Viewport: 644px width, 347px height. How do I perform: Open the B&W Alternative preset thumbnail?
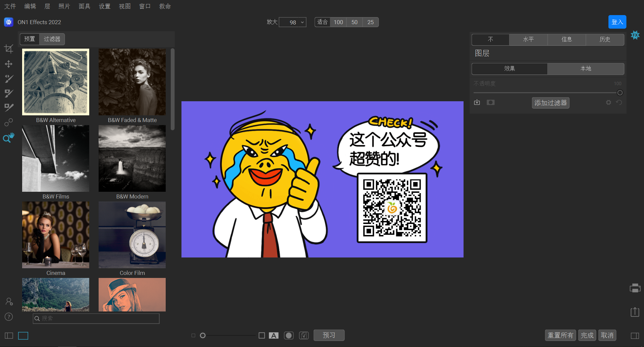56,82
